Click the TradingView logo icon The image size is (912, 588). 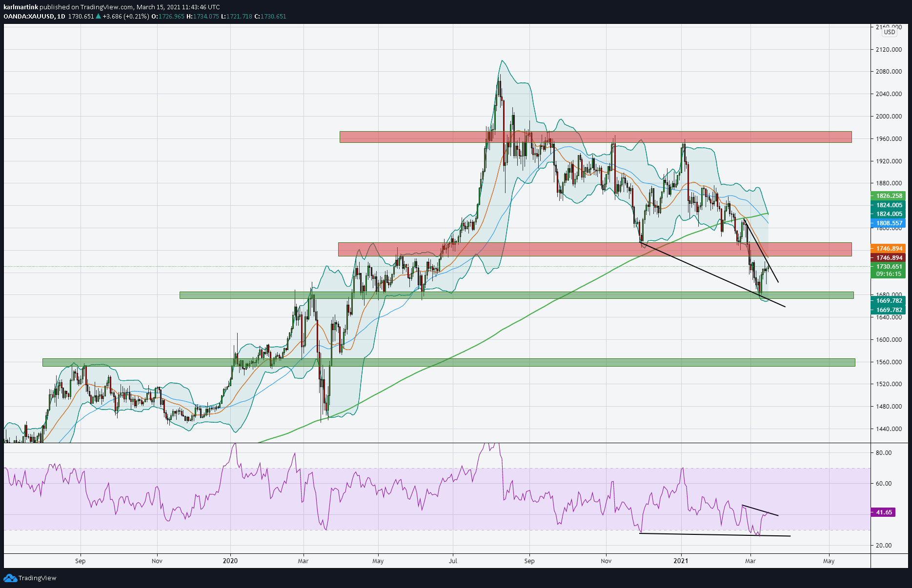(x=10, y=578)
